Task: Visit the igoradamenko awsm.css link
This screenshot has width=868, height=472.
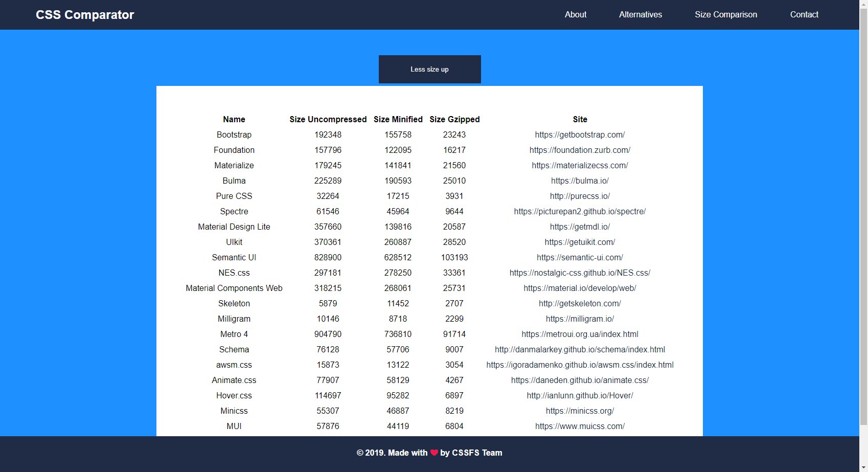Action: pos(580,365)
